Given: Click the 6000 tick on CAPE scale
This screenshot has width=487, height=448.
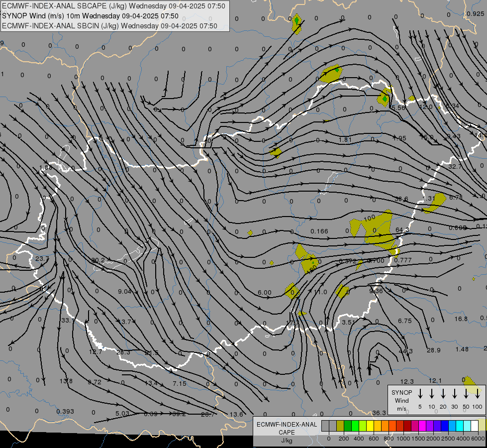Looking at the screenshot, I should pyautogui.click(x=479, y=439).
